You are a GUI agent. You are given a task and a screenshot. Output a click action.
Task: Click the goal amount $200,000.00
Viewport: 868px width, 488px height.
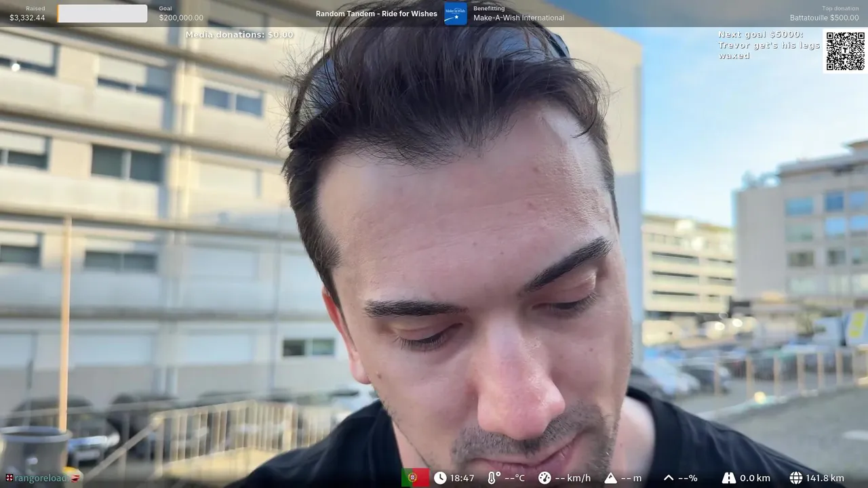tap(181, 18)
